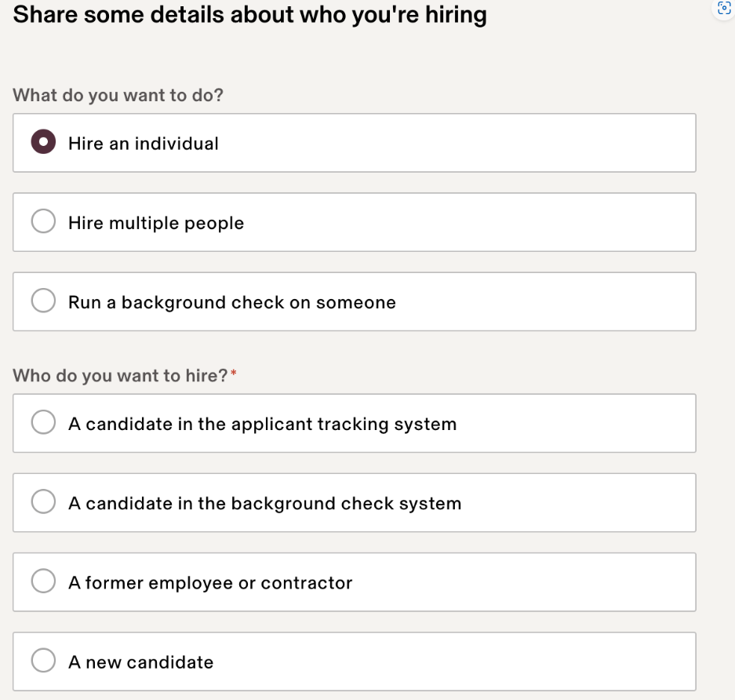Image resolution: width=735 pixels, height=700 pixels.
Task: Click the "Hire an individual" label text
Action: click(144, 144)
